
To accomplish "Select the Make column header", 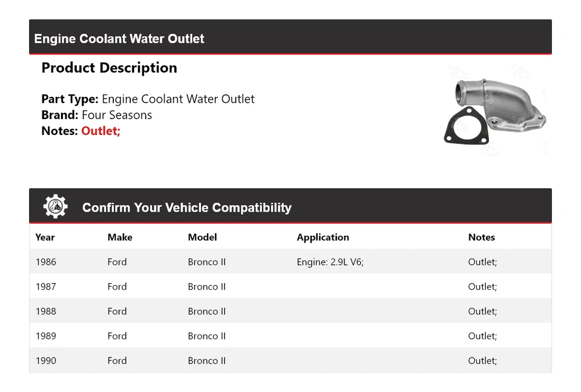I will point(120,237).
